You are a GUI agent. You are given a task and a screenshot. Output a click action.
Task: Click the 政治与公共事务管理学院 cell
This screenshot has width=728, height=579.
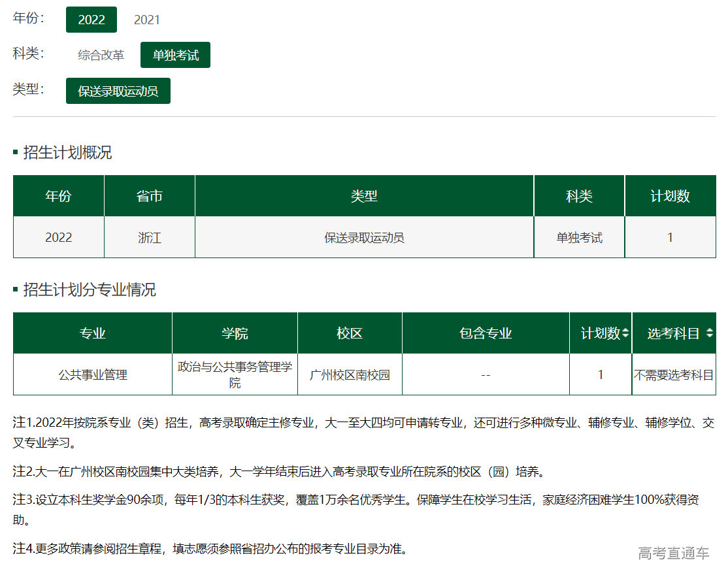pos(235,374)
